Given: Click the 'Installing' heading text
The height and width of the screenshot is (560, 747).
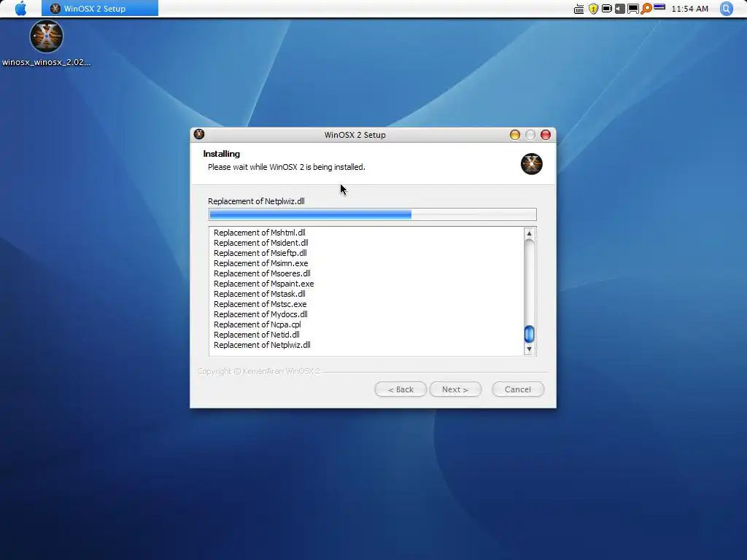Looking at the screenshot, I should click(x=222, y=154).
